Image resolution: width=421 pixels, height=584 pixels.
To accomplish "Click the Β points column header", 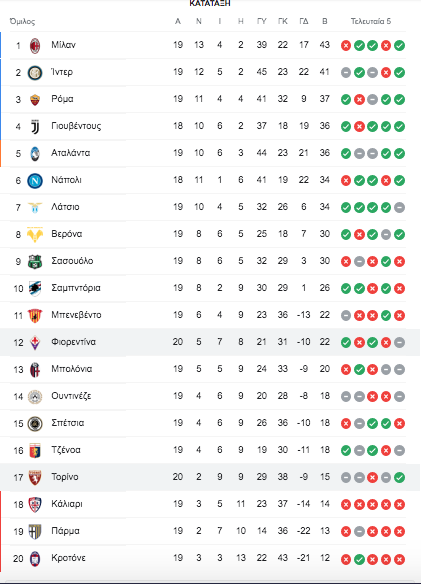I will click(325, 22).
